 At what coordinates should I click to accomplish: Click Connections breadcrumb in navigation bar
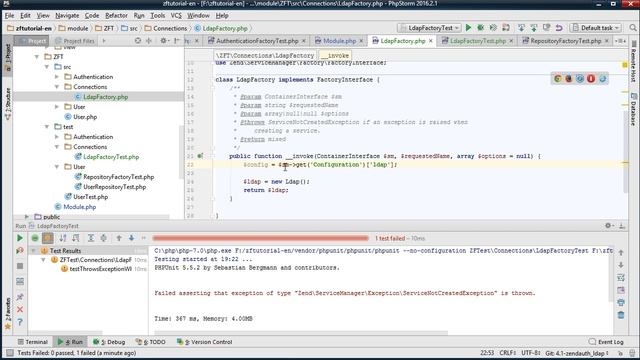point(166,28)
